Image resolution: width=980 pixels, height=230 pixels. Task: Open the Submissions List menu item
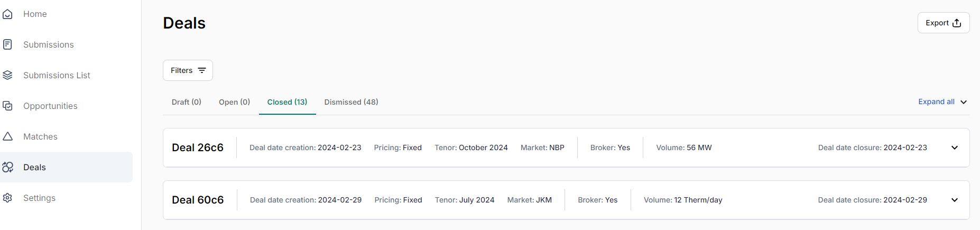point(57,75)
